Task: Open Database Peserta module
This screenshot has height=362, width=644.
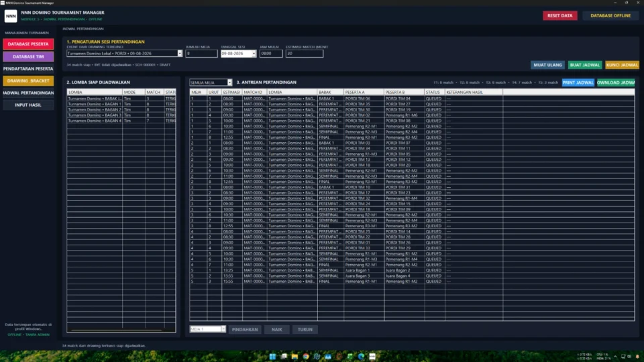Action: pyautogui.click(x=28, y=44)
